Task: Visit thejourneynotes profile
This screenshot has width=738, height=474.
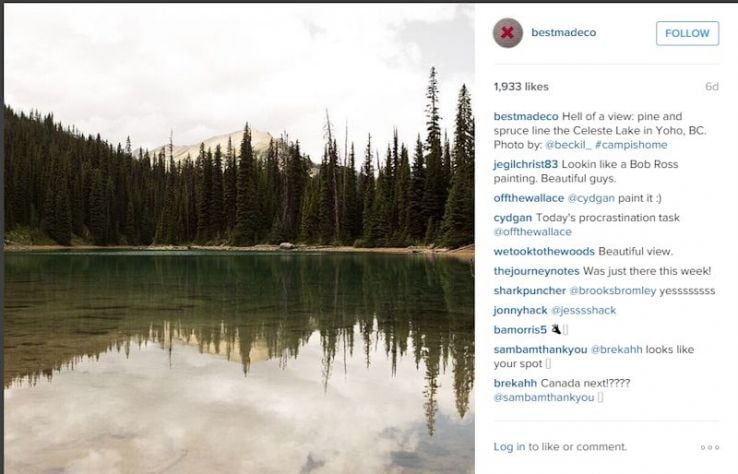Action: click(536, 271)
